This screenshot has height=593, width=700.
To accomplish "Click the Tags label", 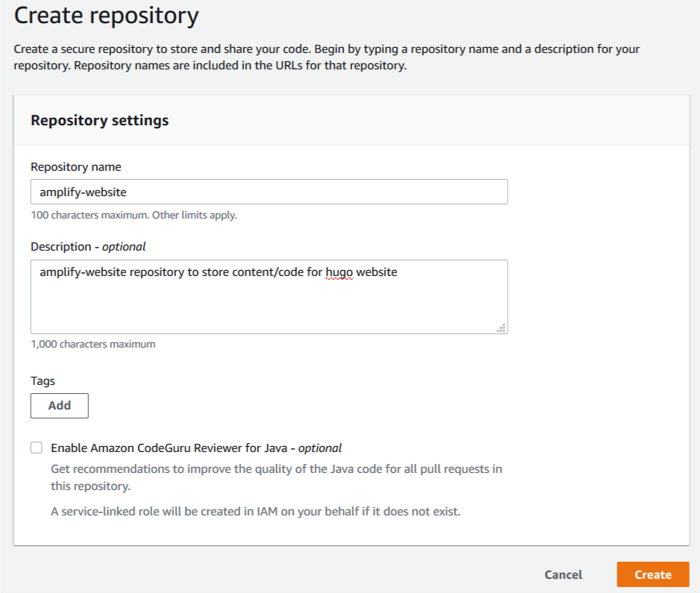I will [x=43, y=380].
